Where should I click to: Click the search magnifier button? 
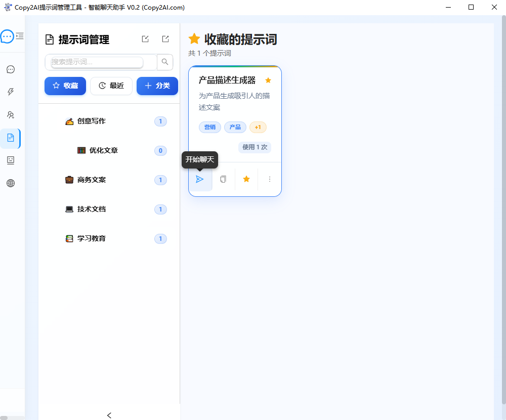[165, 62]
